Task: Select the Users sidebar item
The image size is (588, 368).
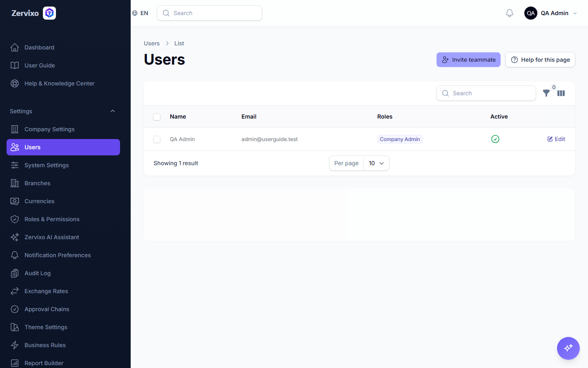Action: pos(63,147)
